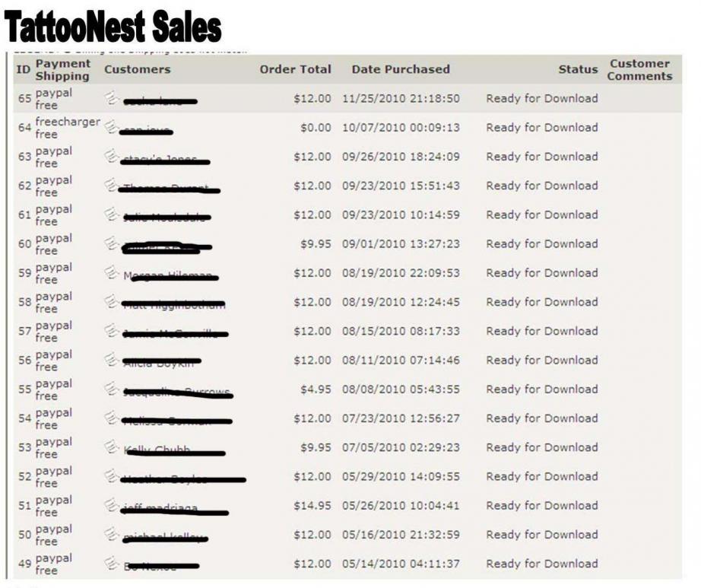Select customer icon in order 49 row
Viewport: 701px width, 588px height.
pyautogui.click(x=112, y=563)
